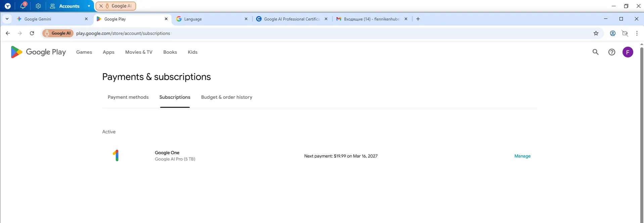The image size is (644, 223).
Task: Click the Google One subscription icon
Action: pyautogui.click(x=116, y=155)
